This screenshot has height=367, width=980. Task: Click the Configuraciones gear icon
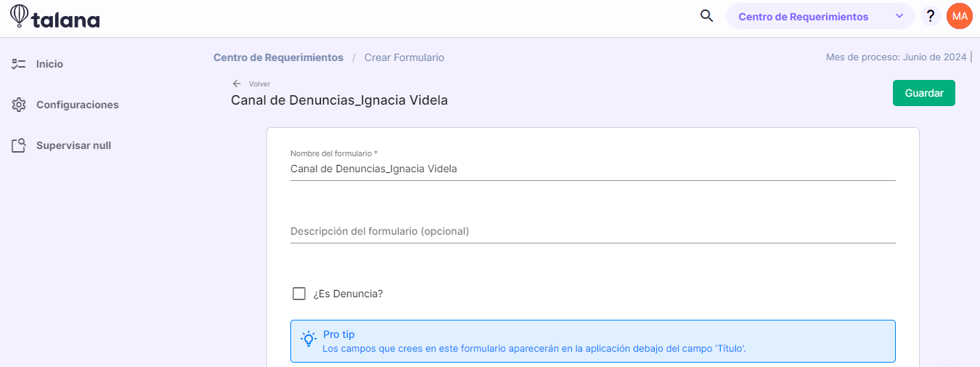pos(19,105)
